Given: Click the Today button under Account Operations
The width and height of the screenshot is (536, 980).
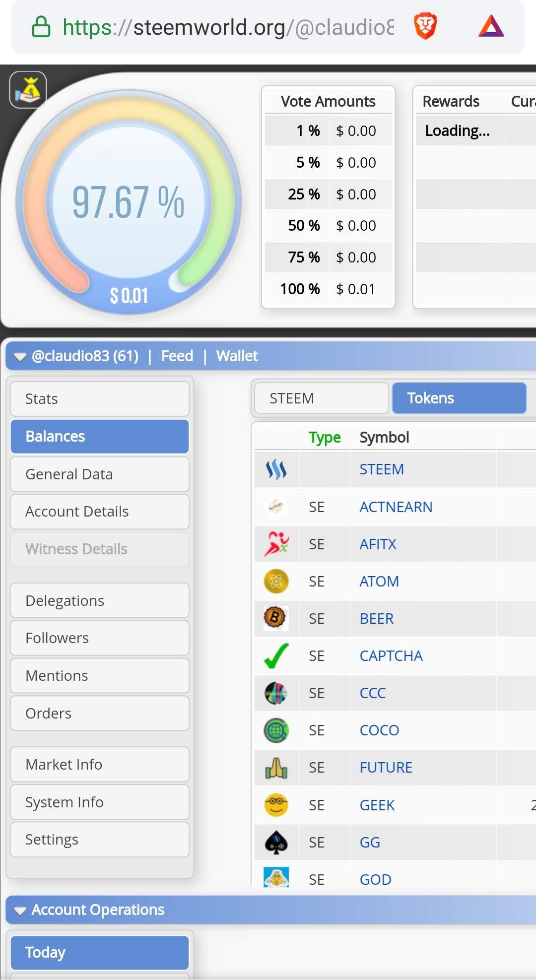Looking at the screenshot, I should [99, 953].
